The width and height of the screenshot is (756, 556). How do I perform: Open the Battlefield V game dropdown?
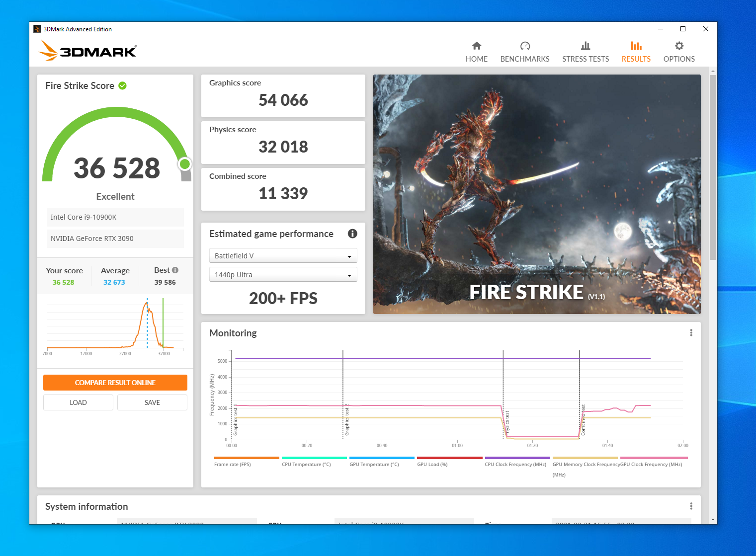(283, 255)
